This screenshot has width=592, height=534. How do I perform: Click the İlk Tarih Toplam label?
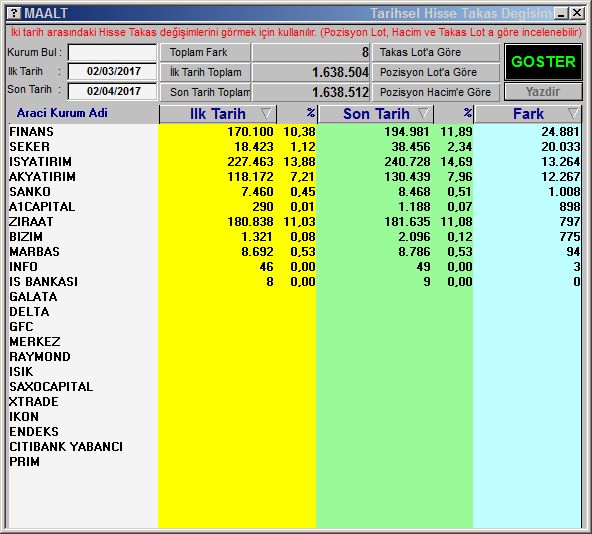point(205,72)
